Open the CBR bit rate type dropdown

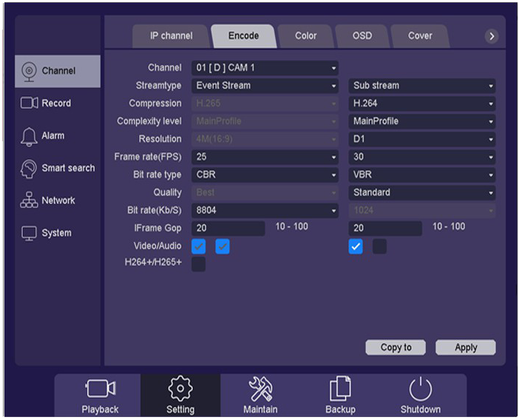[265, 175]
